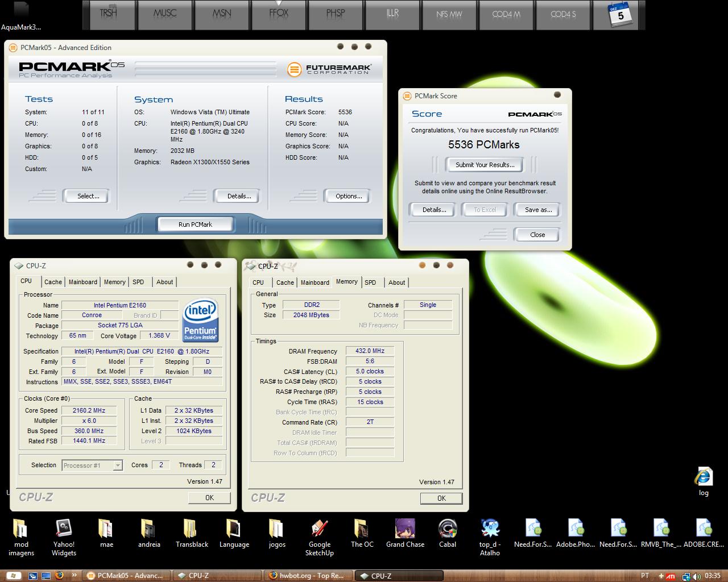Open the top_d Atalho shortcut

pos(490,538)
